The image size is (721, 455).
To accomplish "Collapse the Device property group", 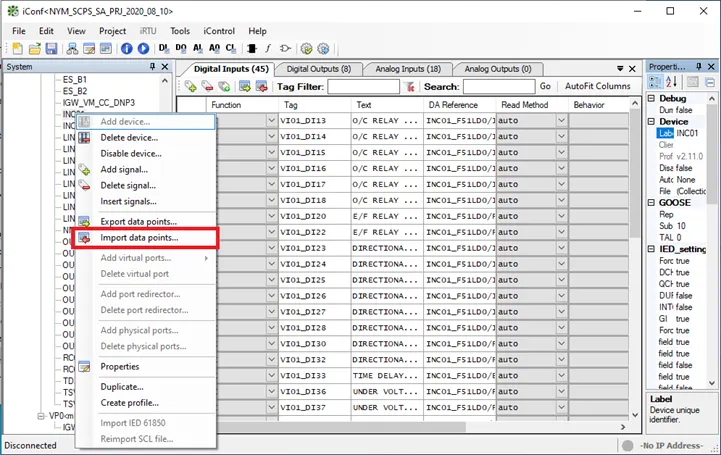I will (651, 121).
